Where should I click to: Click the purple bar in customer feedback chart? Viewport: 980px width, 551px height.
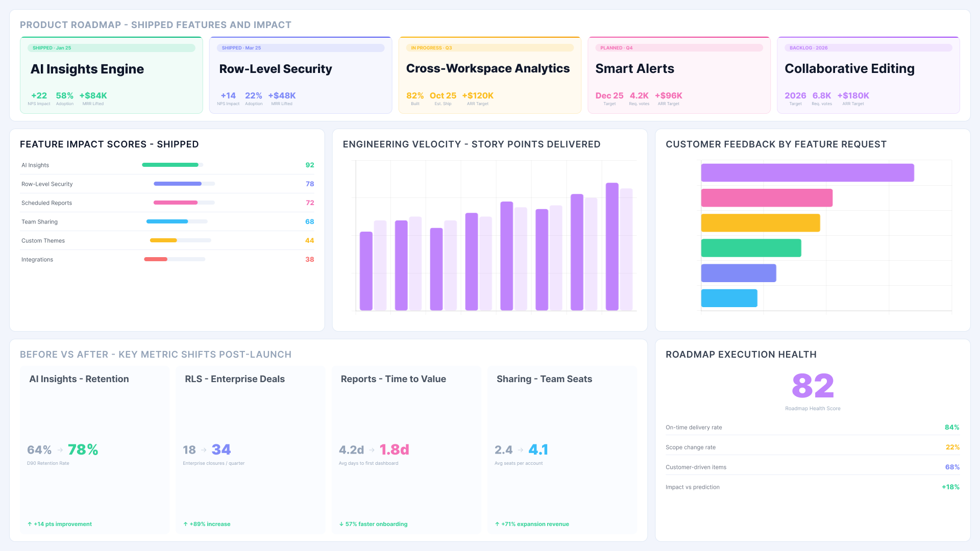[807, 172]
